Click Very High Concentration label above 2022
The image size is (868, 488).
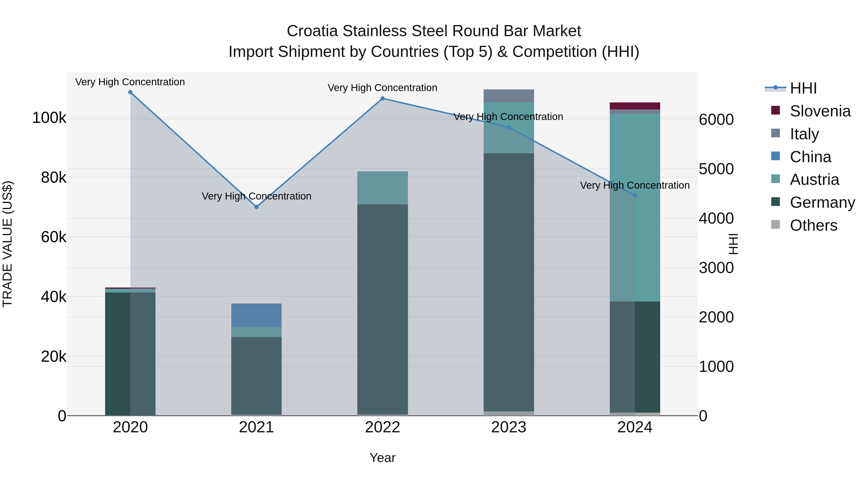(x=382, y=87)
